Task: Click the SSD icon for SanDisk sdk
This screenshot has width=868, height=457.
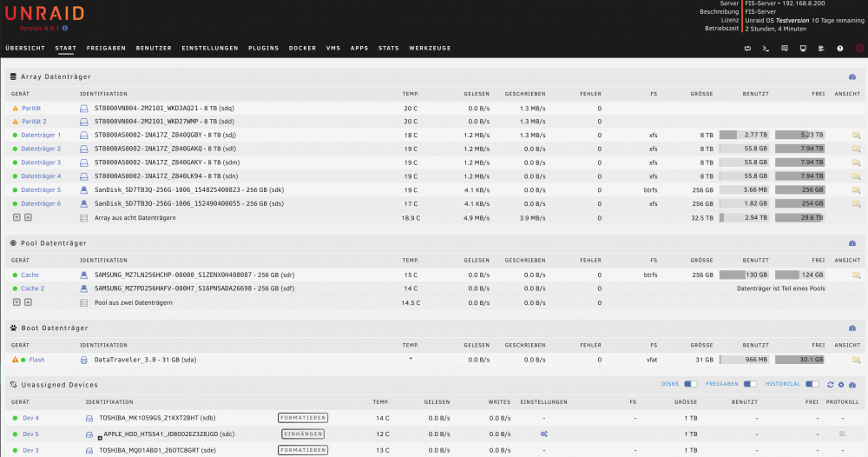Action: (83, 190)
